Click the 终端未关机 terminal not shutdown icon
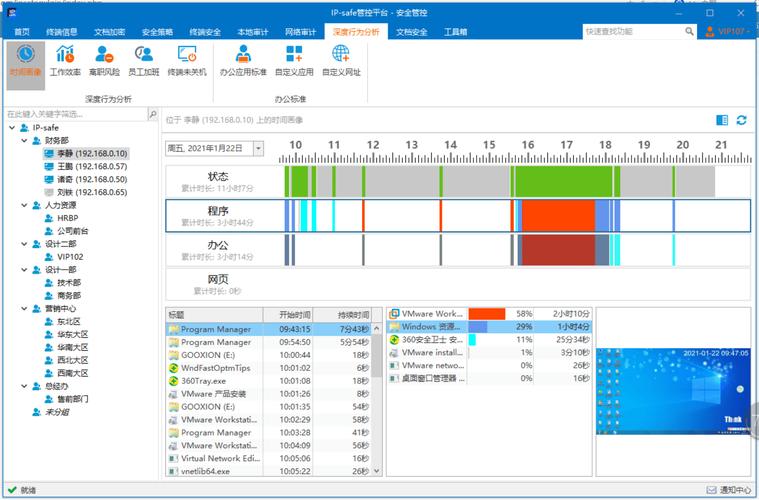The width and height of the screenshot is (759, 500). (187, 59)
